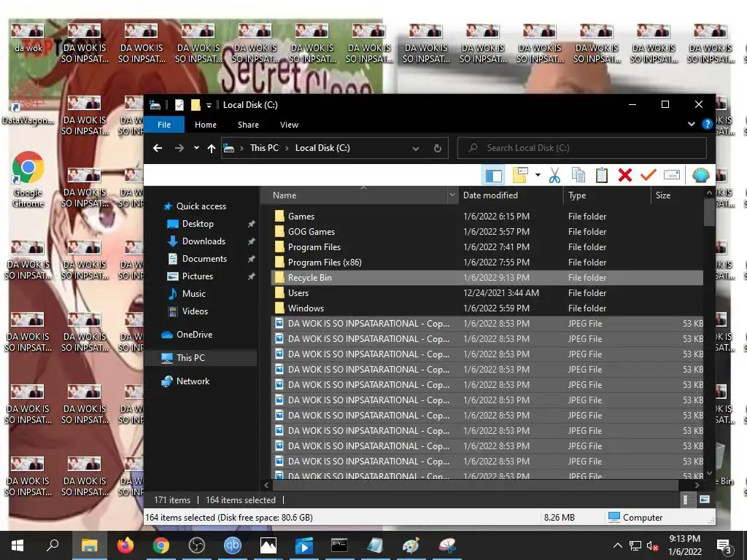Cut selection with the scissors icon

click(554, 175)
